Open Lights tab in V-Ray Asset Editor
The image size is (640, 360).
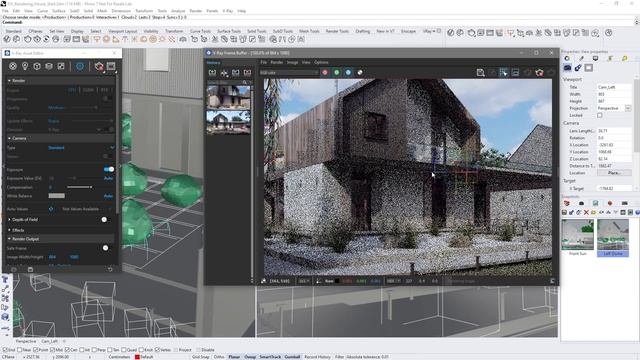(25, 66)
